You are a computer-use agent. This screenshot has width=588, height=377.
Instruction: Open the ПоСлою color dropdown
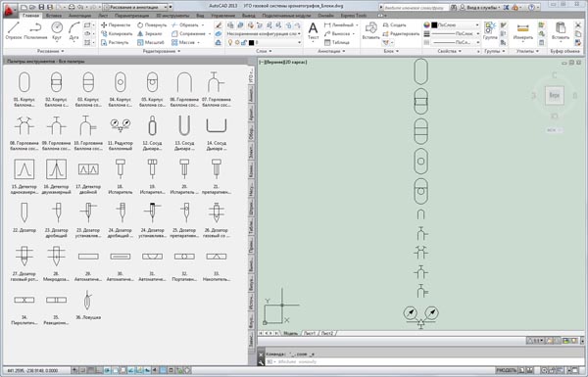(456, 24)
